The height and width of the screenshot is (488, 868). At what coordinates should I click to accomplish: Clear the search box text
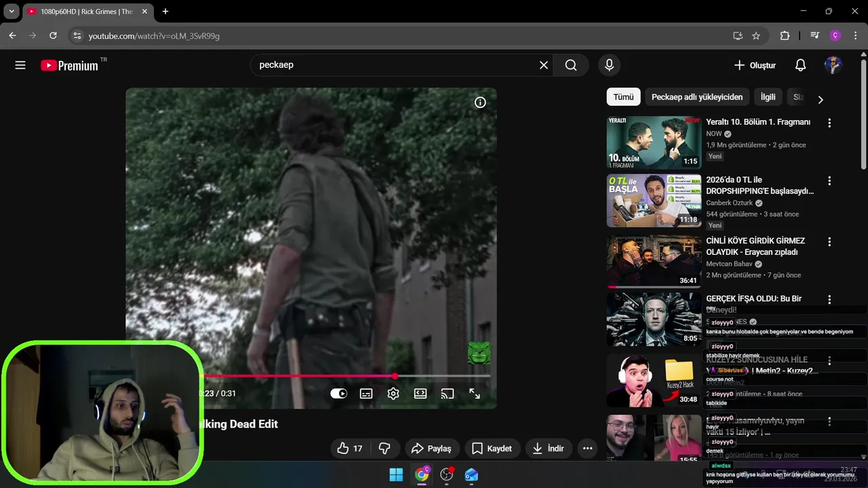(x=543, y=65)
